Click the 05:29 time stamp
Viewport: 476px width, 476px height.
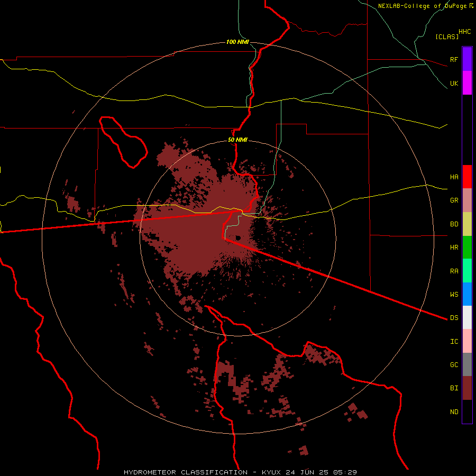click(345, 472)
